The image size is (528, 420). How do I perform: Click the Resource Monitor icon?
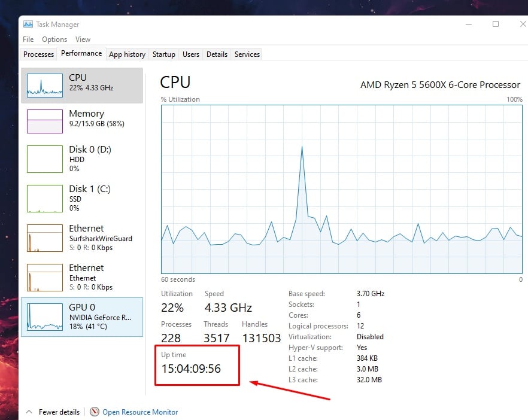point(95,412)
